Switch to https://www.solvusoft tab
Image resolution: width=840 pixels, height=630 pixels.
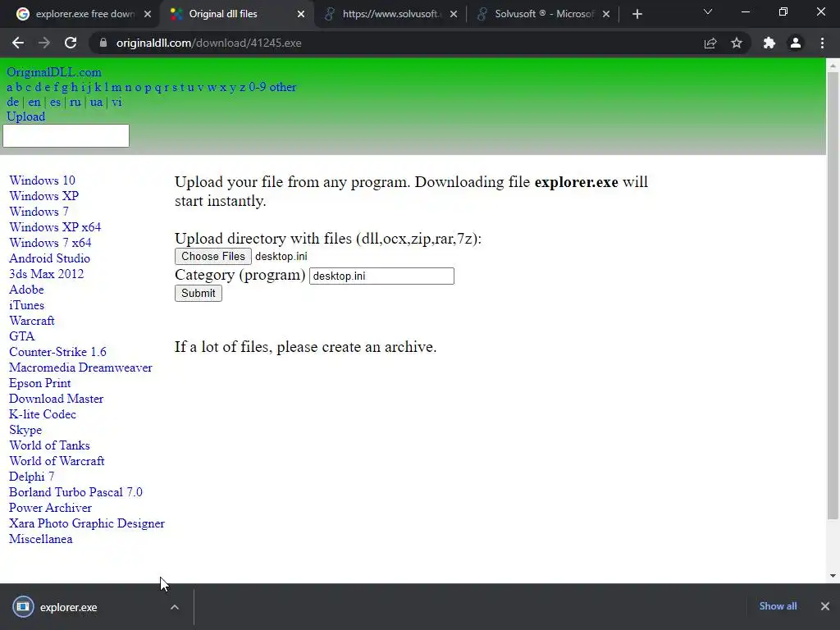(x=390, y=14)
